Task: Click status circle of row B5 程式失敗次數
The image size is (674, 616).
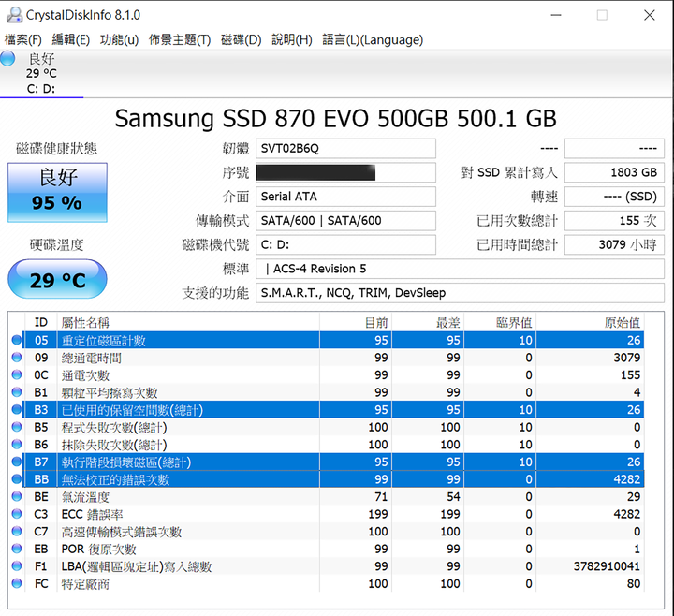Action: pos(17,427)
